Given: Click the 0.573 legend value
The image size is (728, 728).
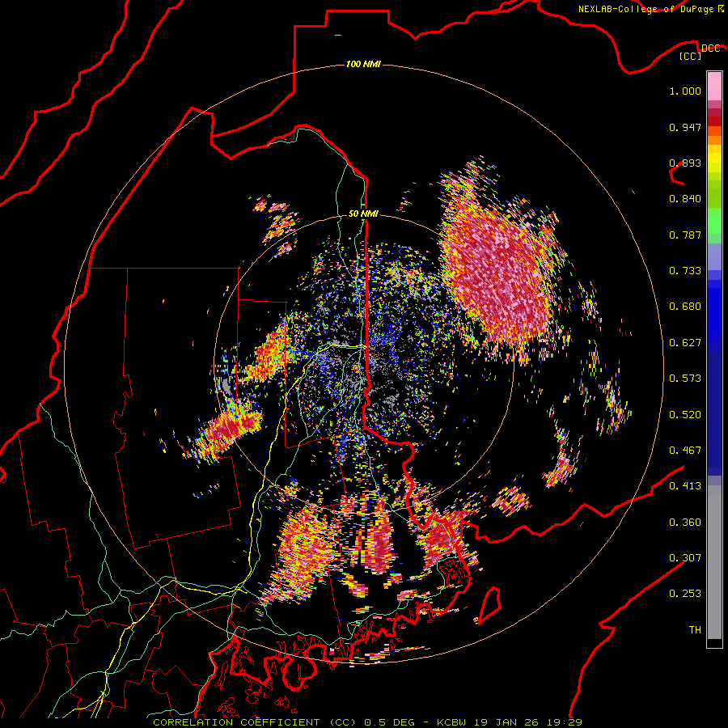Looking at the screenshot, I should (x=685, y=379).
